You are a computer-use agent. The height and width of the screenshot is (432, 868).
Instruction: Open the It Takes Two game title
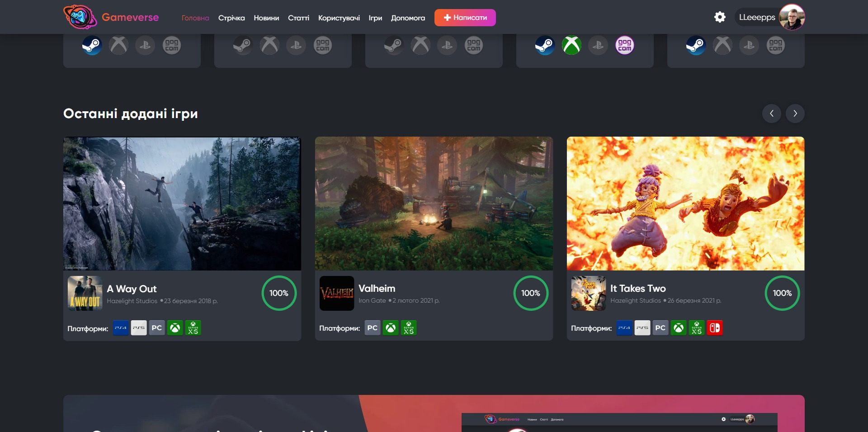coord(638,288)
